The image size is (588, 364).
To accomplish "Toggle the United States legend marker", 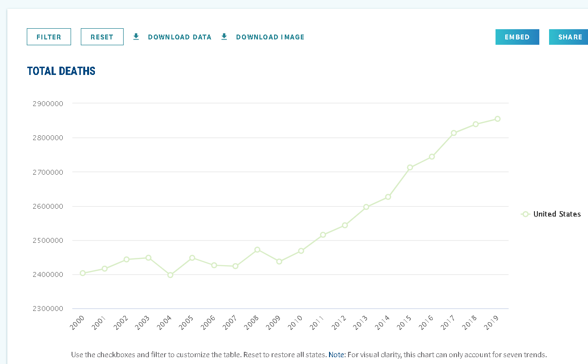I will (525, 214).
